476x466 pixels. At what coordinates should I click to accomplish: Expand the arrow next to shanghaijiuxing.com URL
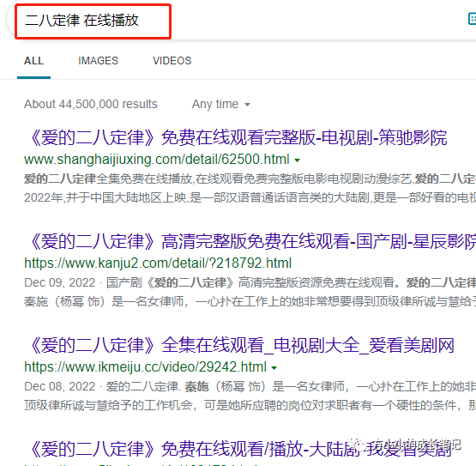[298, 160]
